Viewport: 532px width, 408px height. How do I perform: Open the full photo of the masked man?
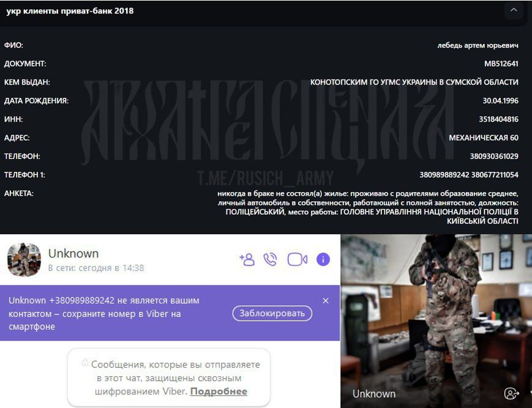[436, 312]
